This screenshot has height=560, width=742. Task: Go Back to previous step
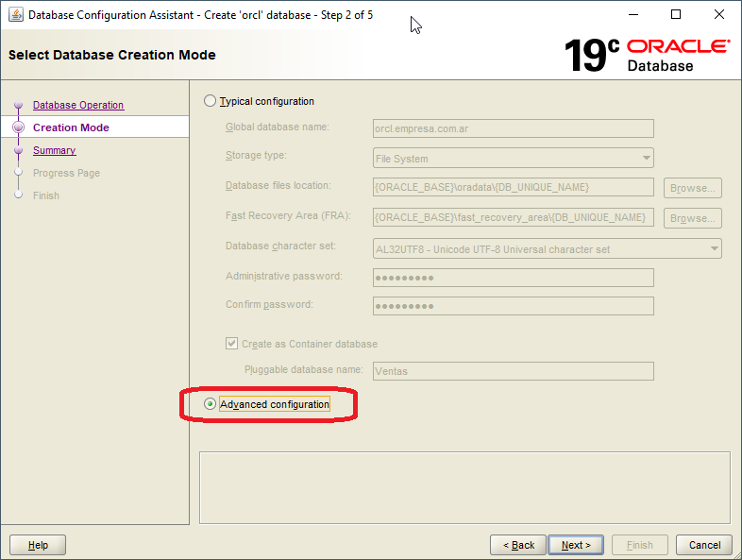pyautogui.click(x=518, y=545)
